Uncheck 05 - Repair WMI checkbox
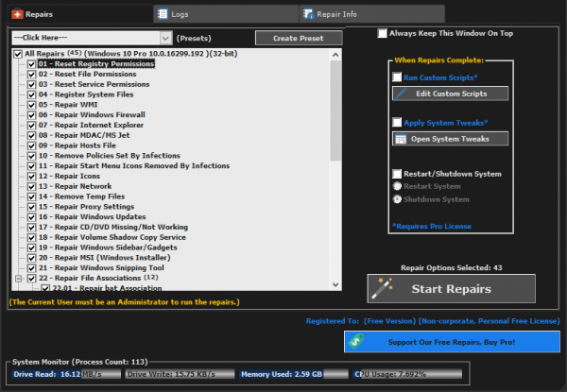 31,105
